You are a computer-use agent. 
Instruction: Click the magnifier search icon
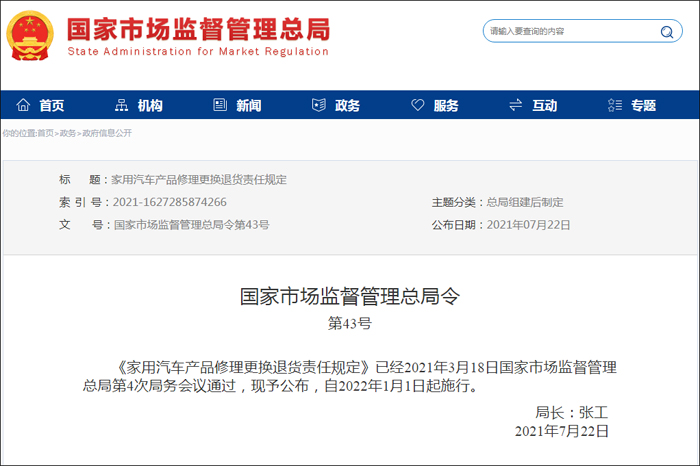667,32
